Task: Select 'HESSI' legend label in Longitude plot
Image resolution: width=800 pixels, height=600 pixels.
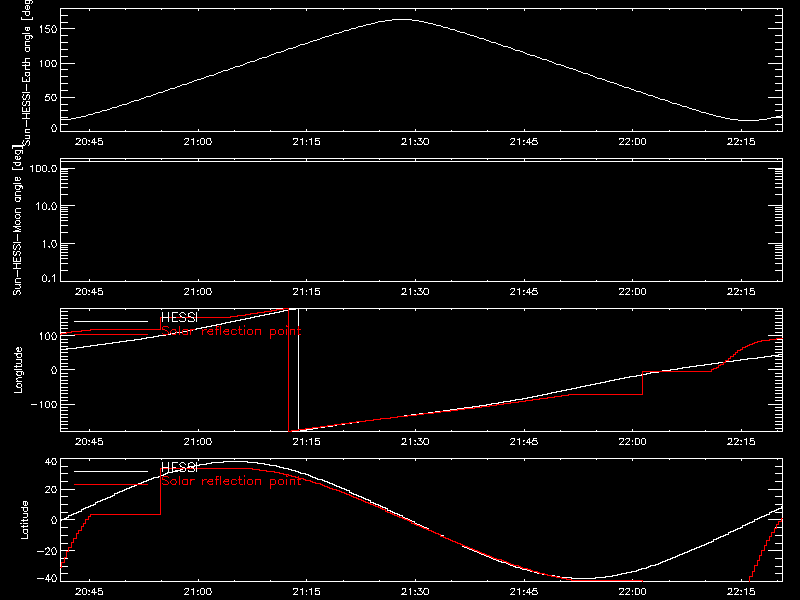Action: (x=179, y=318)
